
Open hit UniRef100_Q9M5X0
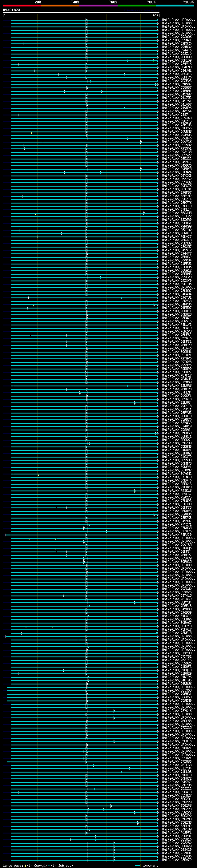177,44
